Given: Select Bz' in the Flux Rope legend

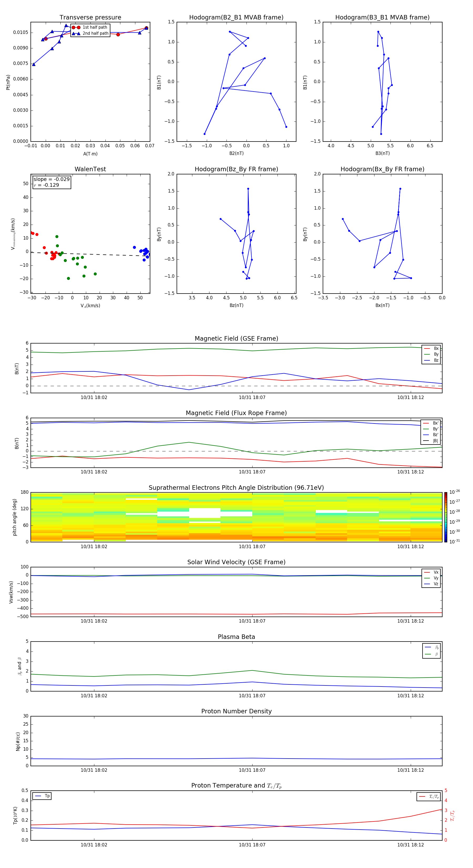Looking at the screenshot, I should [x=431, y=435].
